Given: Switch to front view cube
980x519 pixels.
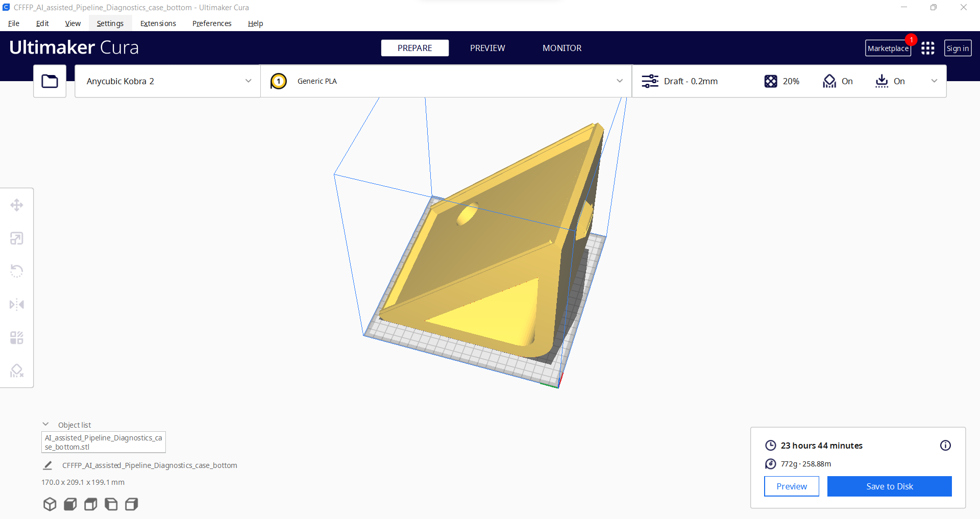Looking at the screenshot, I should (70, 504).
